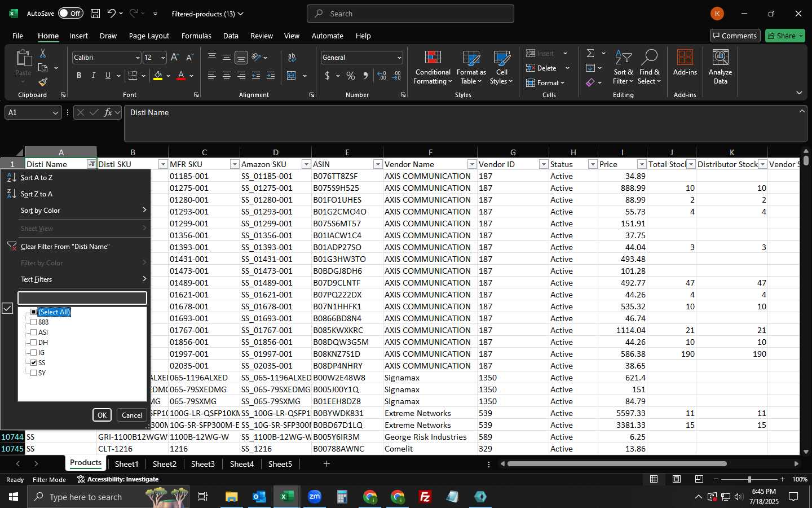Check the DH filter checkbox
812x508 pixels.
(x=34, y=343)
